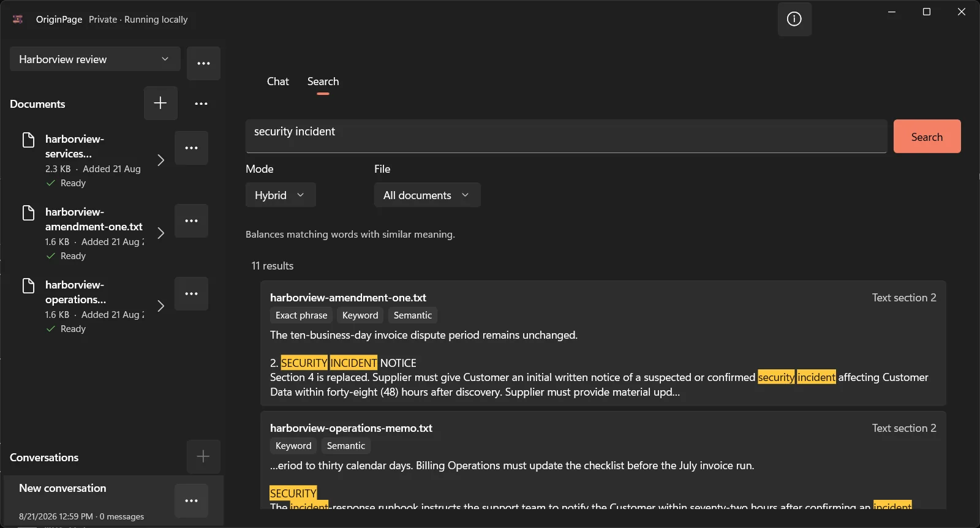This screenshot has width=980, height=528.
Task: Click Text section 2 label on operations-memo result
Action: point(904,428)
